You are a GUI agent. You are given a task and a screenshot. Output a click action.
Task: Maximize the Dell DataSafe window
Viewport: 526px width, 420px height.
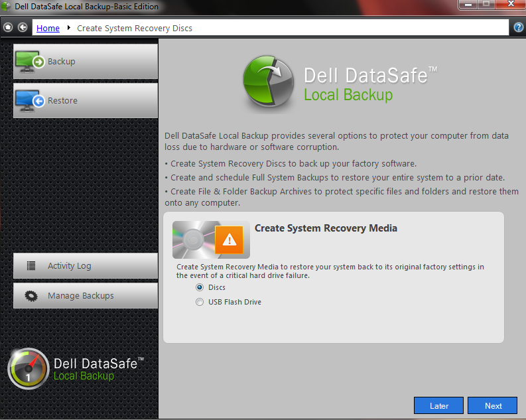pyautogui.click(x=486, y=5)
